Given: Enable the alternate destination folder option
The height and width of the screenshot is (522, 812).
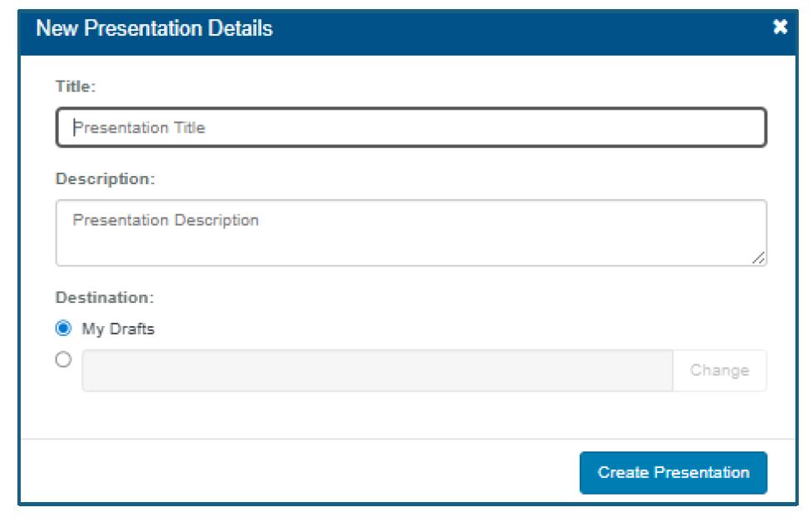Looking at the screenshot, I should (63, 362).
